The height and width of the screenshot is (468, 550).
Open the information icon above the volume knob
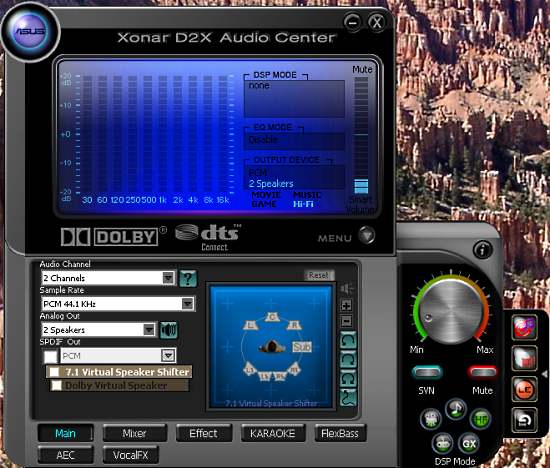click(483, 250)
